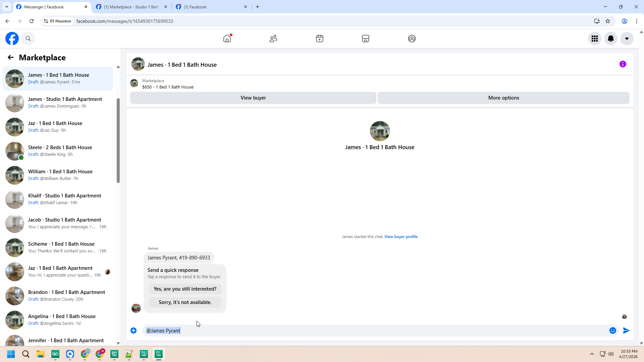Switch to the Marketplace Studio 1 Bath tab
Screen dimensions: 644x362
point(131,7)
